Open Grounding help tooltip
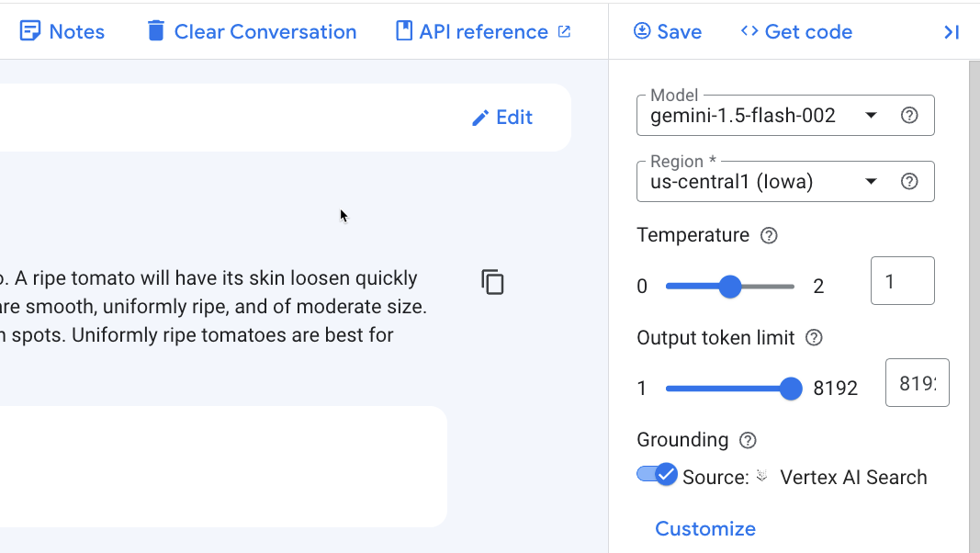Screen dimensions: 980x553 [x=748, y=440]
